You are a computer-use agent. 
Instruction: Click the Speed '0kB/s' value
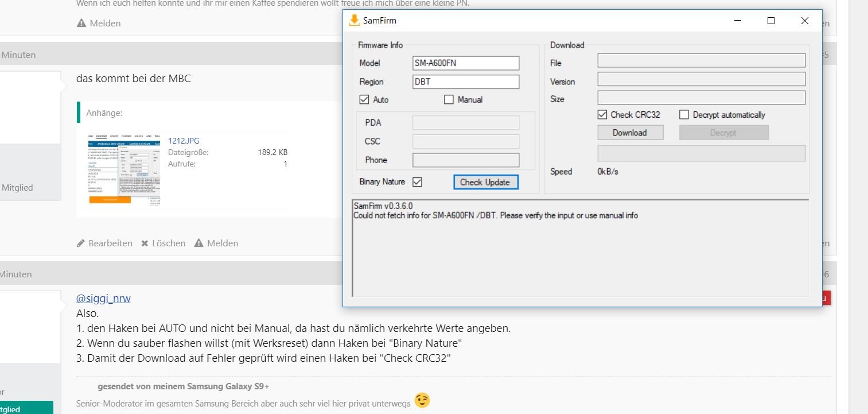[x=608, y=172]
